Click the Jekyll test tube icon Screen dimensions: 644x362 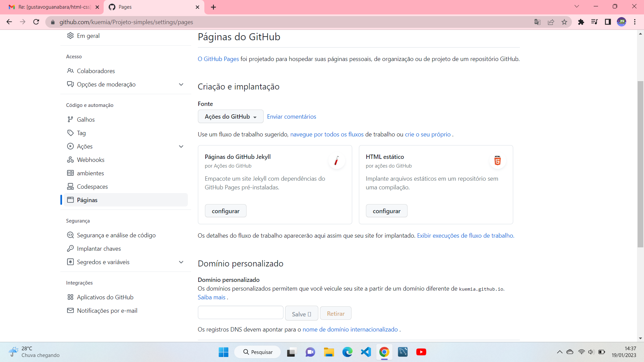click(x=337, y=161)
